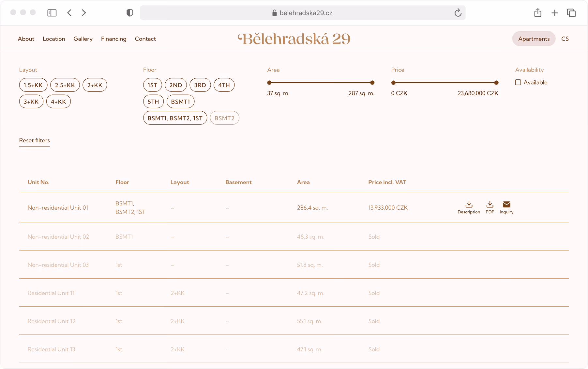Enable the Available checkbox
588x369 pixels.
[x=518, y=82]
